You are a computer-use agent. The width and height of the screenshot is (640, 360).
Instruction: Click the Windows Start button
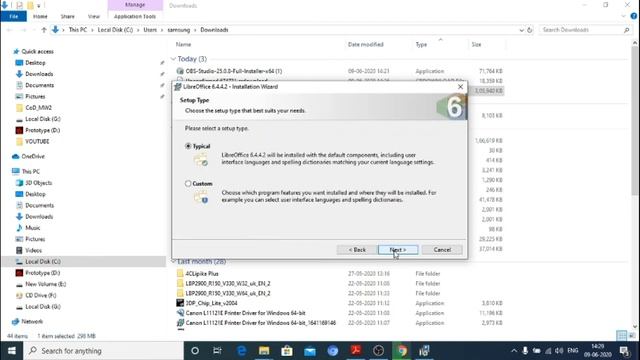pos(11,351)
